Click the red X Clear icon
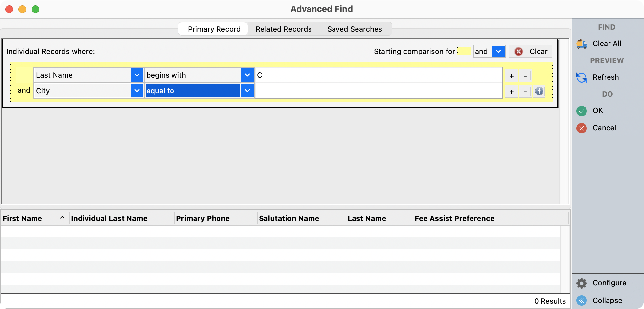Viewport: 644px width, 309px height. 518,52
